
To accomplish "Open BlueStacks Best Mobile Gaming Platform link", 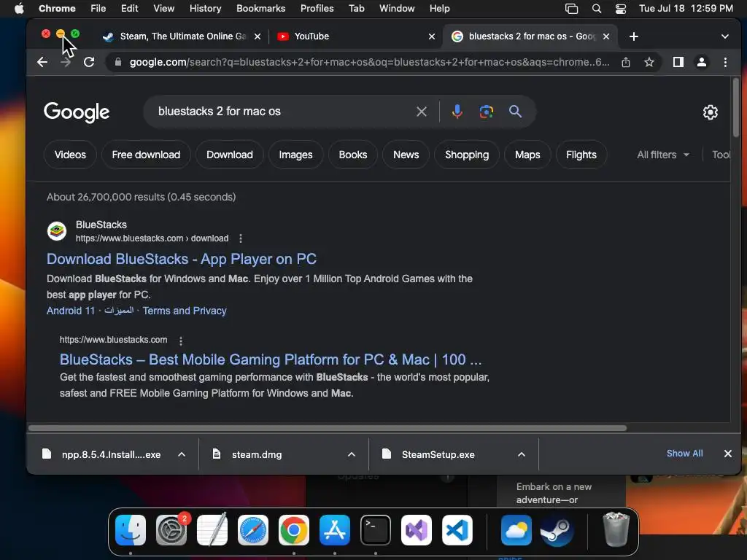I will tap(270, 359).
